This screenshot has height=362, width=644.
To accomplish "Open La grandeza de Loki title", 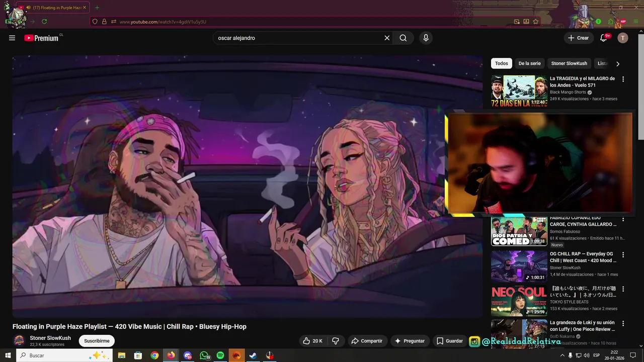I will click(583, 326).
